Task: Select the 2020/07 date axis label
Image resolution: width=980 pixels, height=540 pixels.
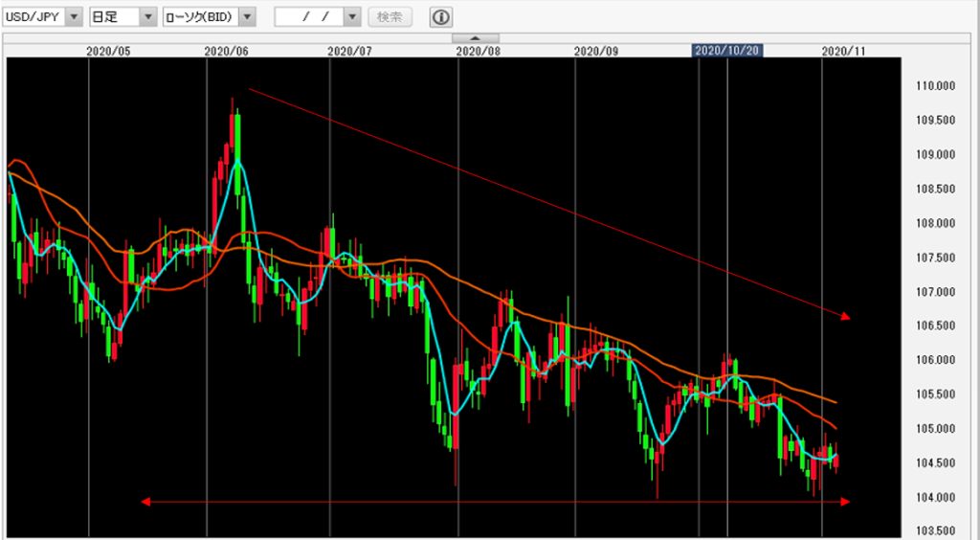Action: click(349, 50)
